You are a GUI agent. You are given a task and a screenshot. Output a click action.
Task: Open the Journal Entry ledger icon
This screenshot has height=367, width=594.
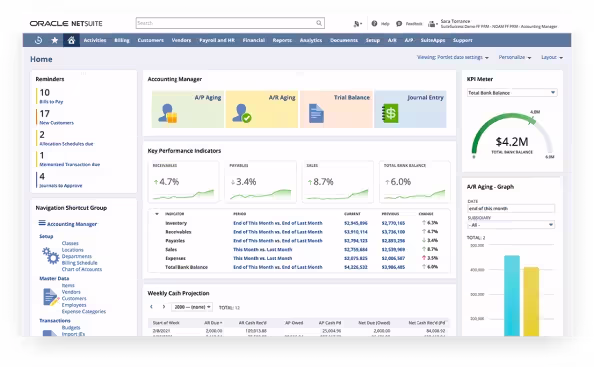tap(390, 113)
